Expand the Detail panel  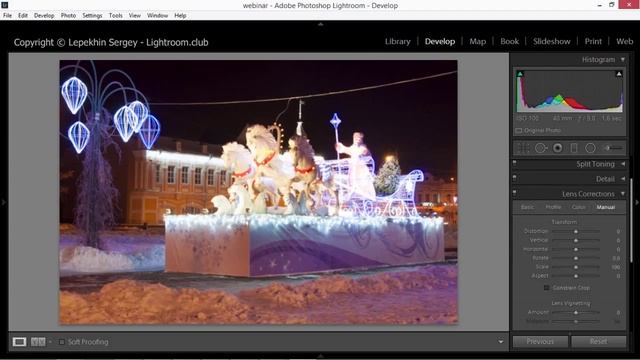click(623, 179)
